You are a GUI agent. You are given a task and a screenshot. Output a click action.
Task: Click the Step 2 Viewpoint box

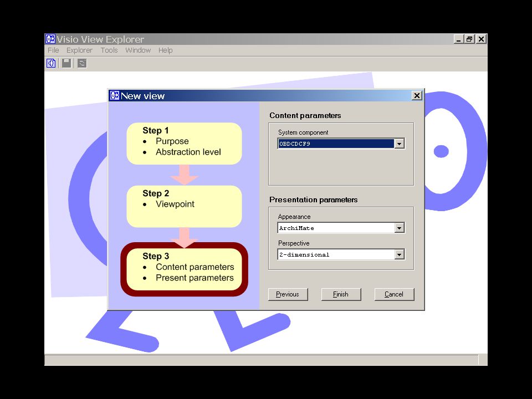tap(184, 206)
